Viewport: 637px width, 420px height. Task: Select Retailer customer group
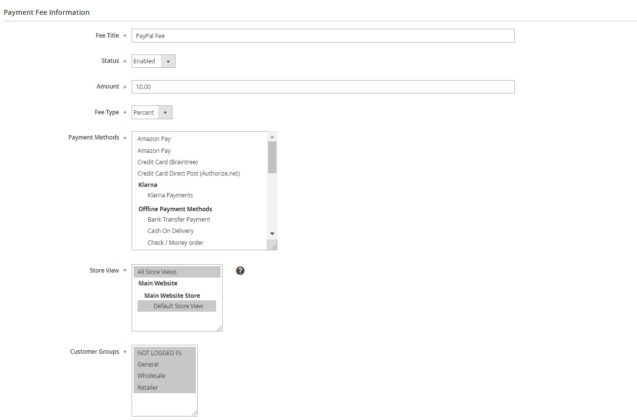(165, 388)
